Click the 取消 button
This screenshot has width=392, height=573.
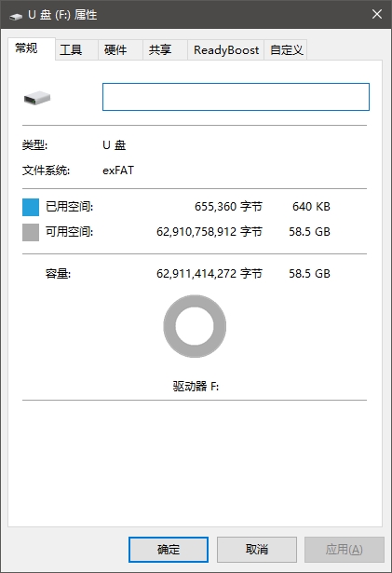coord(257,550)
